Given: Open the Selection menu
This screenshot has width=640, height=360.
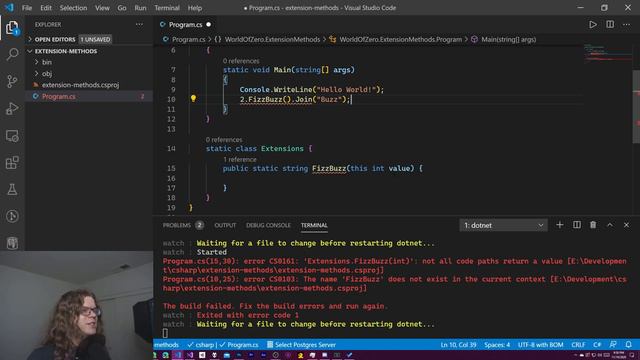Looking at the screenshot, I should click(73, 8).
